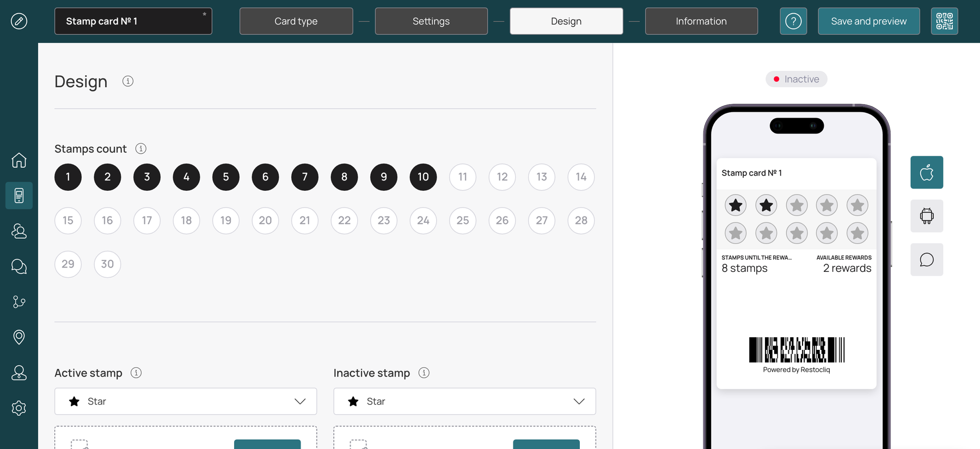Click the Help question mark button
This screenshot has width=980, height=449.
point(793,21)
